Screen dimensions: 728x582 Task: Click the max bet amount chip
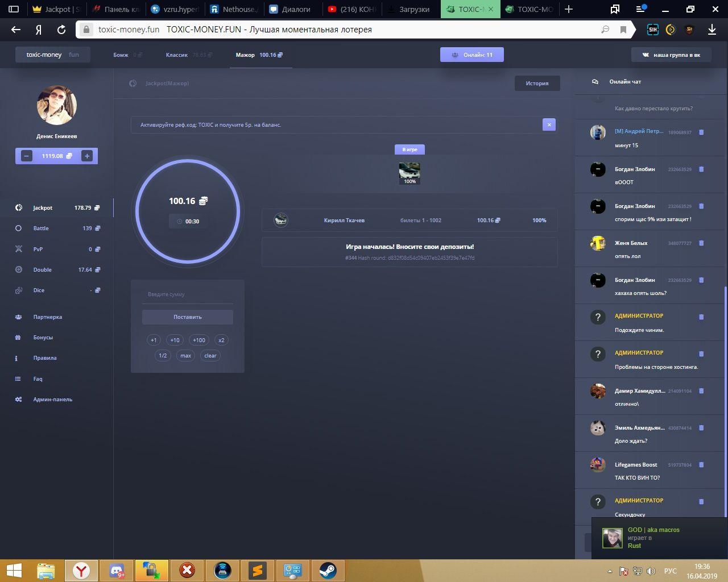(185, 356)
